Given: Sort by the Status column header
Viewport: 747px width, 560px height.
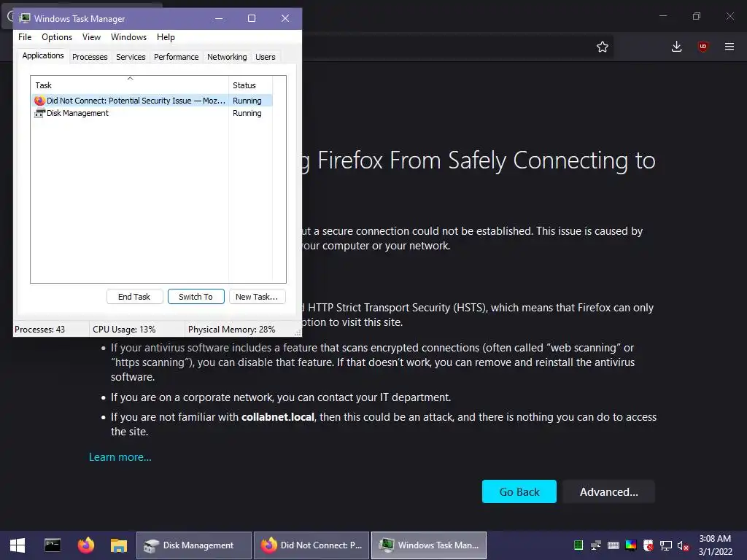Looking at the screenshot, I should click(x=250, y=85).
